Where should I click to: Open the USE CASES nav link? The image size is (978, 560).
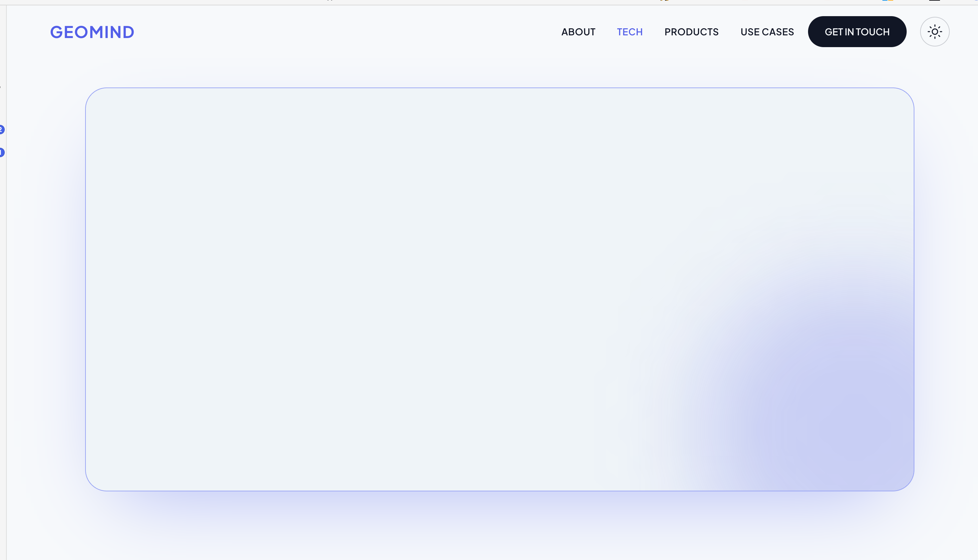[x=767, y=32]
